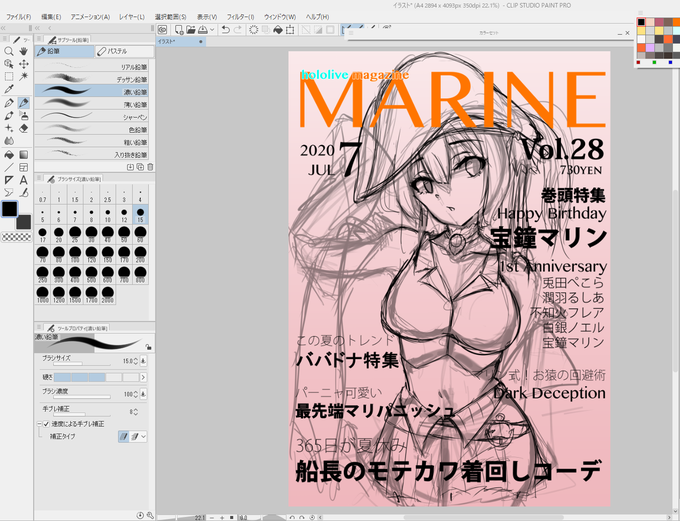Toggle 速度による手ブレ補正 checkbox
680x521 pixels.
pos(46,424)
